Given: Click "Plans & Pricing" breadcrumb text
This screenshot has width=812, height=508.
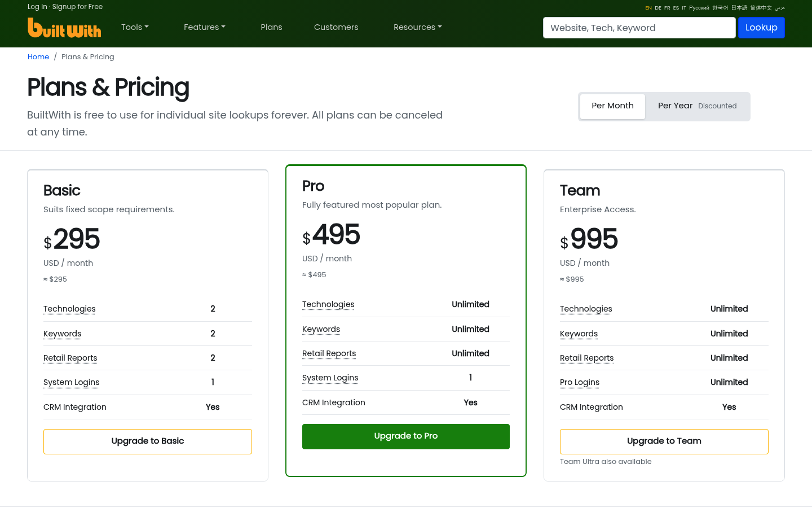Looking at the screenshot, I should (x=88, y=57).
